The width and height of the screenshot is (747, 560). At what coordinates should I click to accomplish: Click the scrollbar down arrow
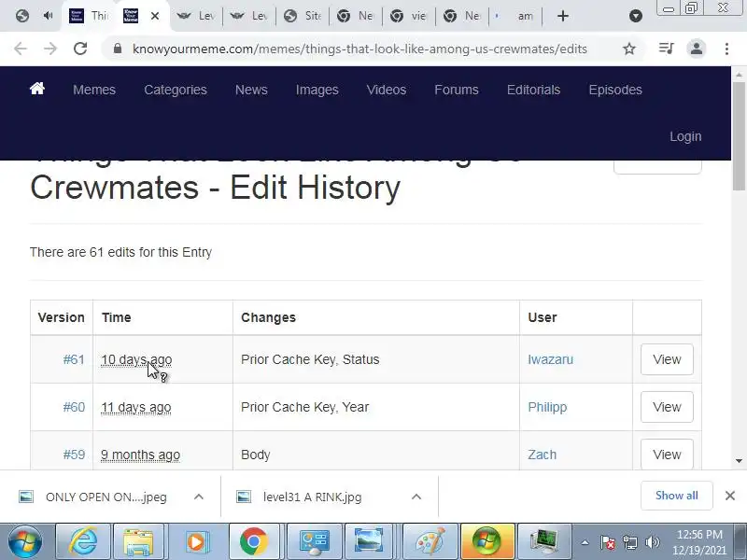tap(739, 460)
